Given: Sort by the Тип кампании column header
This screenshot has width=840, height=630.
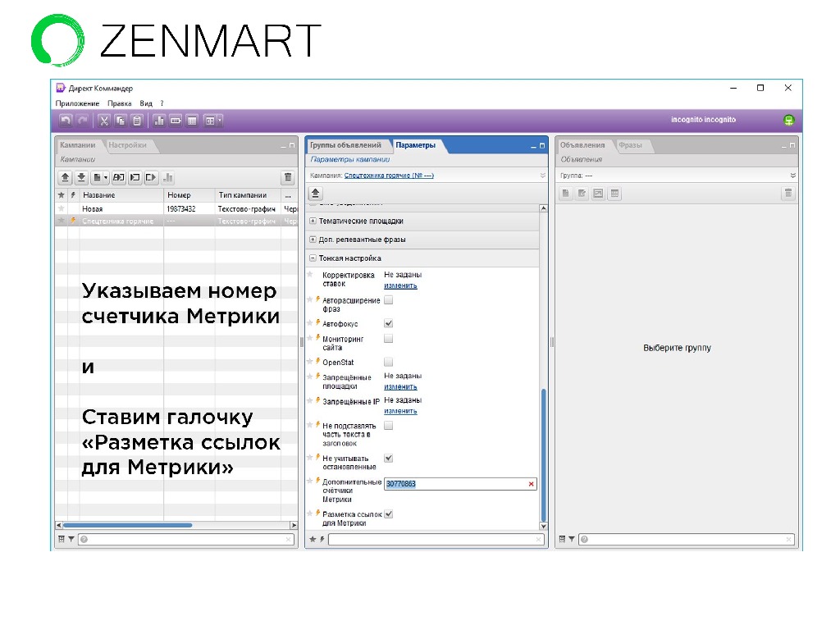Looking at the screenshot, I should pyautogui.click(x=248, y=195).
